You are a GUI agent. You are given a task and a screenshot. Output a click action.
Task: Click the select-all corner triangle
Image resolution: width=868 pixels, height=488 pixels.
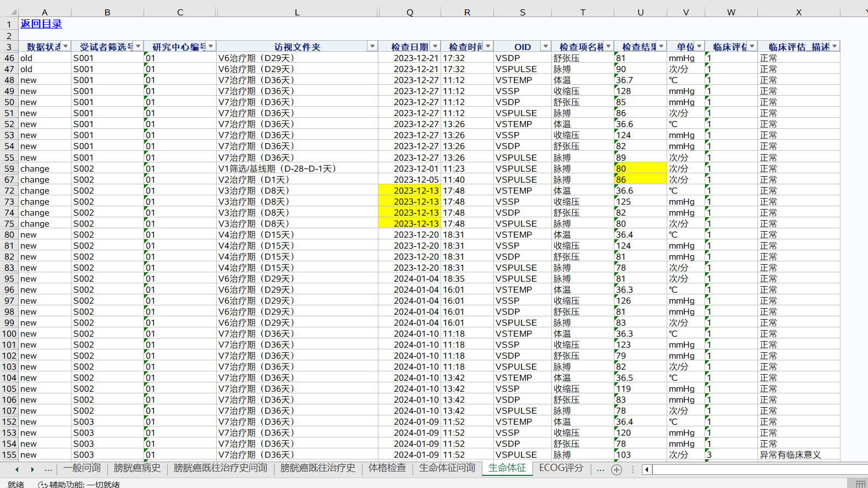pyautogui.click(x=13, y=12)
